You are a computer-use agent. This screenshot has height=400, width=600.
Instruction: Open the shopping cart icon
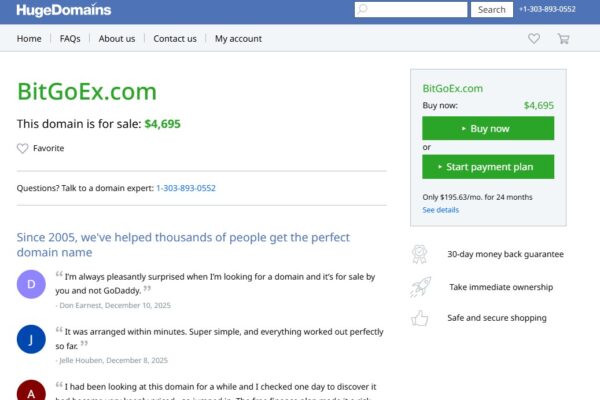point(563,39)
